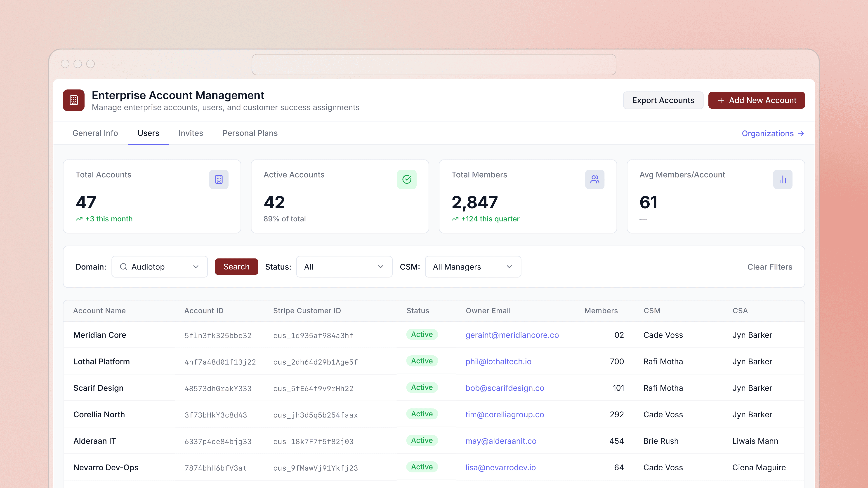Click the CSM column header

652,310
